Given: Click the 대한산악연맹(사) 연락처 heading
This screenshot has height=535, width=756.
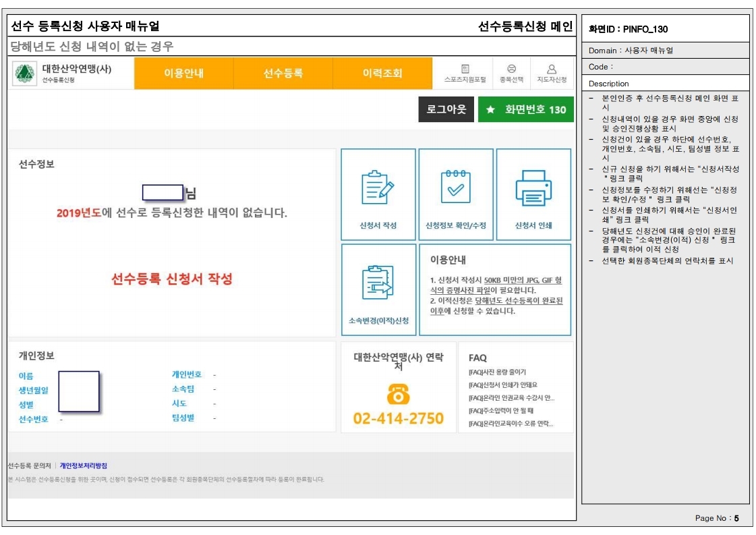Looking at the screenshot, I should point(399,362).
